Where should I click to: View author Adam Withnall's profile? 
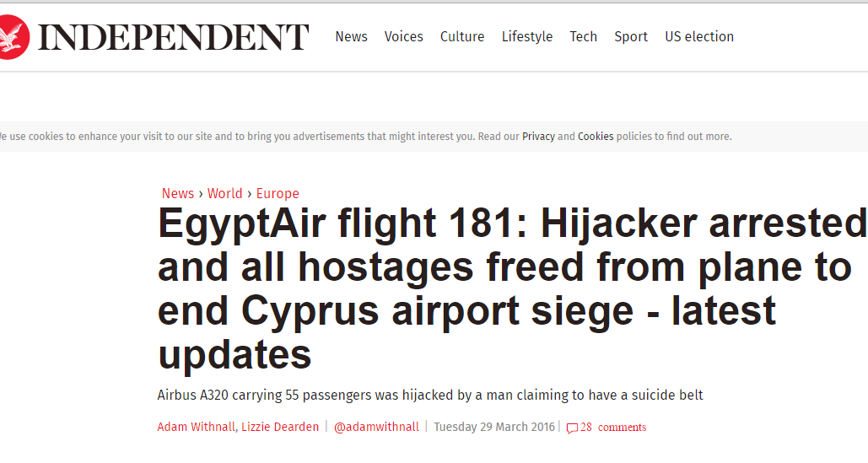tap(196, 427)
